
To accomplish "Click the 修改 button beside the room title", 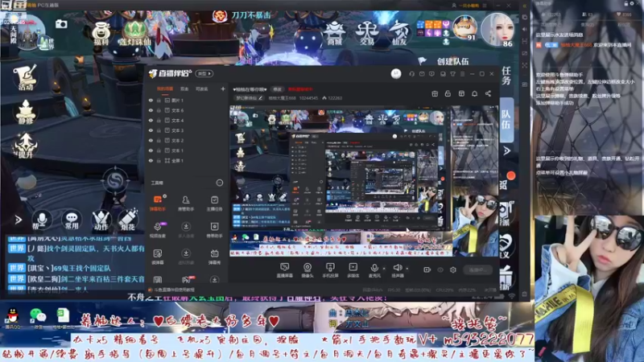I will tap(277, 89).
